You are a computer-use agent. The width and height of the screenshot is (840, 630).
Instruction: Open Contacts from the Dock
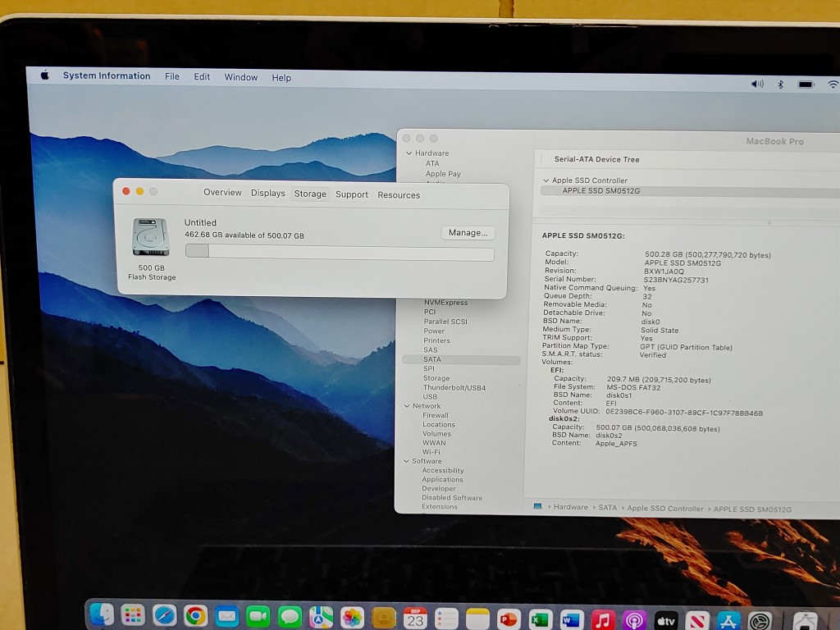coord(384,619)
